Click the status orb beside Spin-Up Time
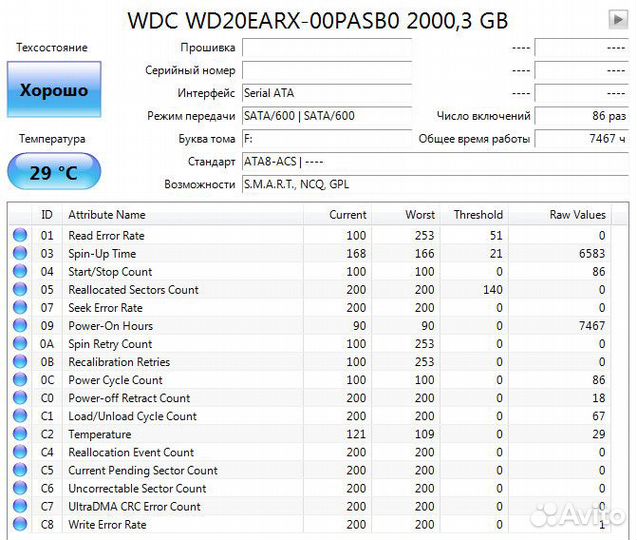The image size is (637, 540). coord(20,253)
